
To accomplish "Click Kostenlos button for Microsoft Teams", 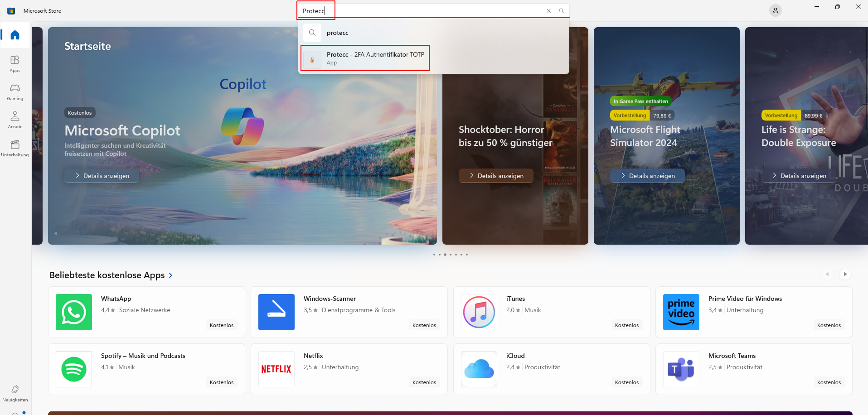I will point(829,382).
